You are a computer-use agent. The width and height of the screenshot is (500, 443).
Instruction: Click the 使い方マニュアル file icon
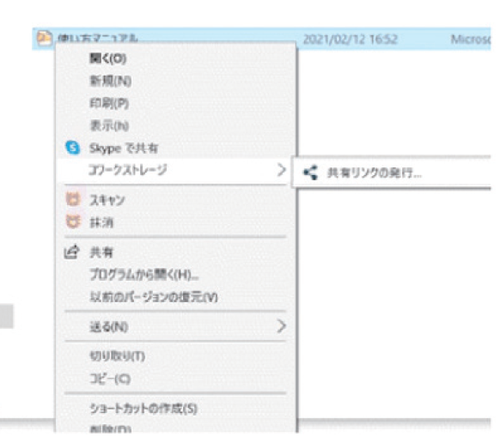[44, 38]
